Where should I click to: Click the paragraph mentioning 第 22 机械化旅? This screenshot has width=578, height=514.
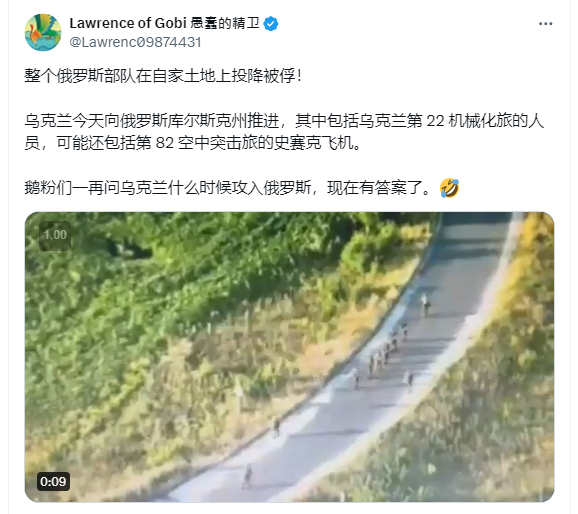[284, 132]
